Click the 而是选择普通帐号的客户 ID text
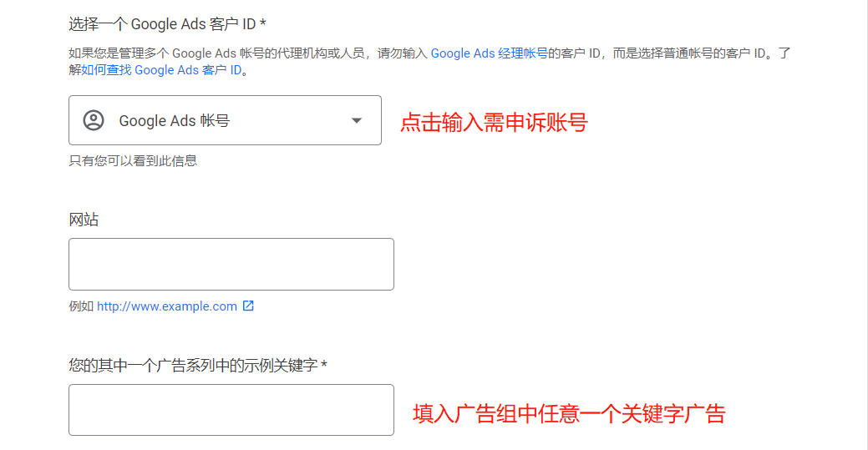This screenshot has width=868, height=450. pyautogui.click(x=690, y=53)
